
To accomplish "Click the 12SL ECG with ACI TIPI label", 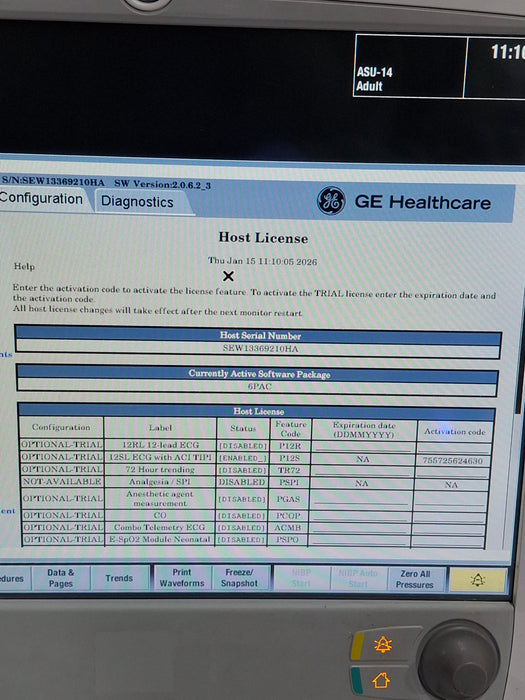I will coord(160,457).
